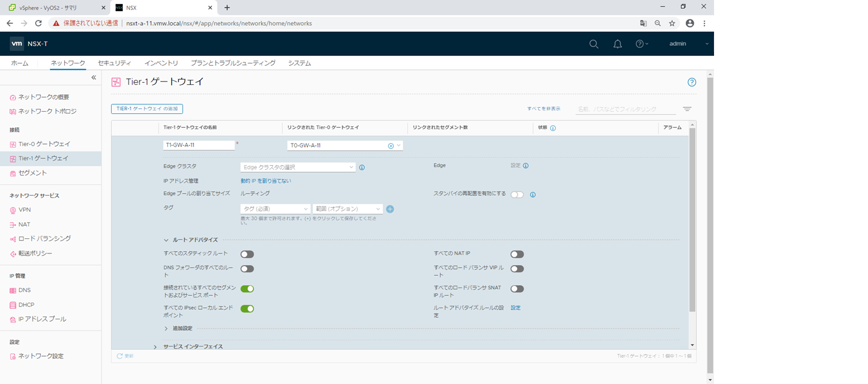Switch to the インベントリ tab
Viewport: 868px width, 384px height.
click(x=161, y=63)
